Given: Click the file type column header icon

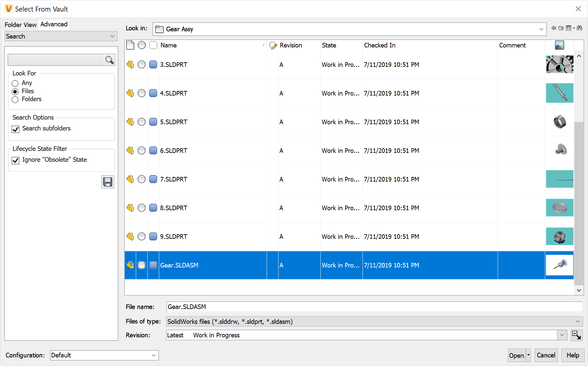Looking at the screenshot, I should pyautogui.click(x=130, y=45).
